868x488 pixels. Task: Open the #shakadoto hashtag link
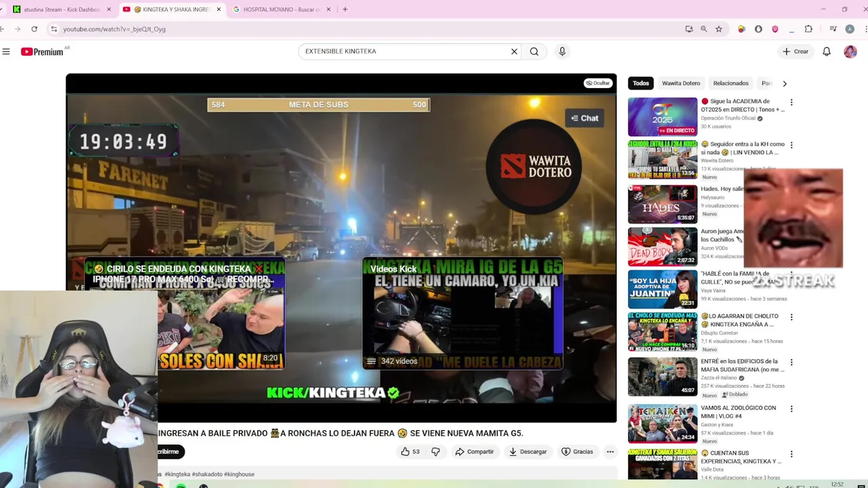pos(207,474)
